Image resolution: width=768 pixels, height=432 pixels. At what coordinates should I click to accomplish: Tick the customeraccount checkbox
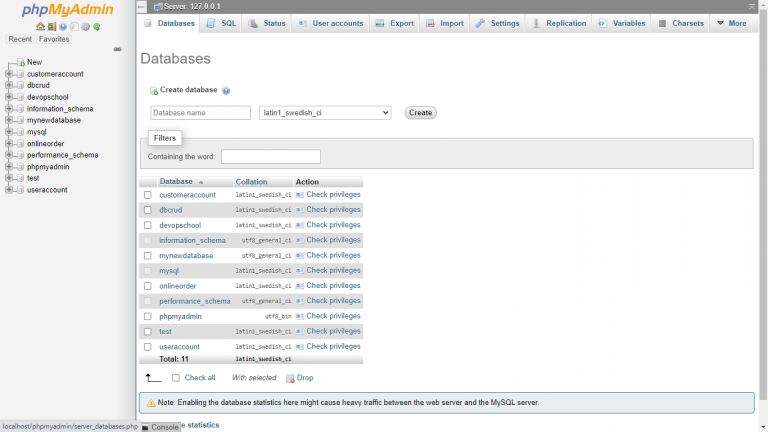pos(147,195)
